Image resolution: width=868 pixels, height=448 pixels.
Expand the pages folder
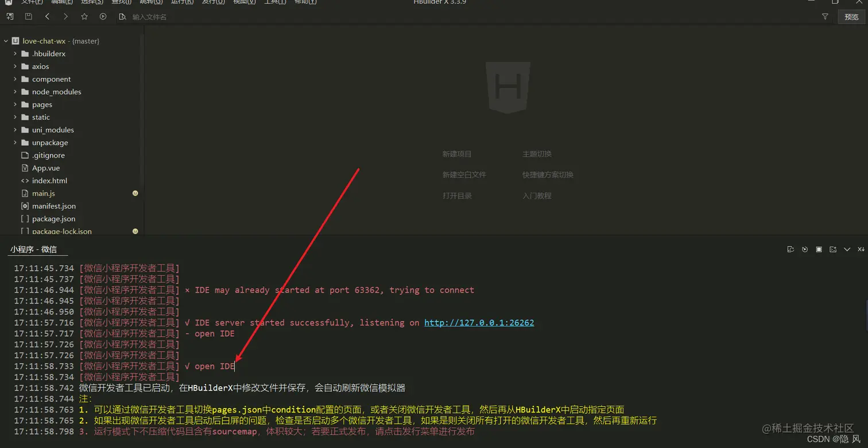pos(15,104)
